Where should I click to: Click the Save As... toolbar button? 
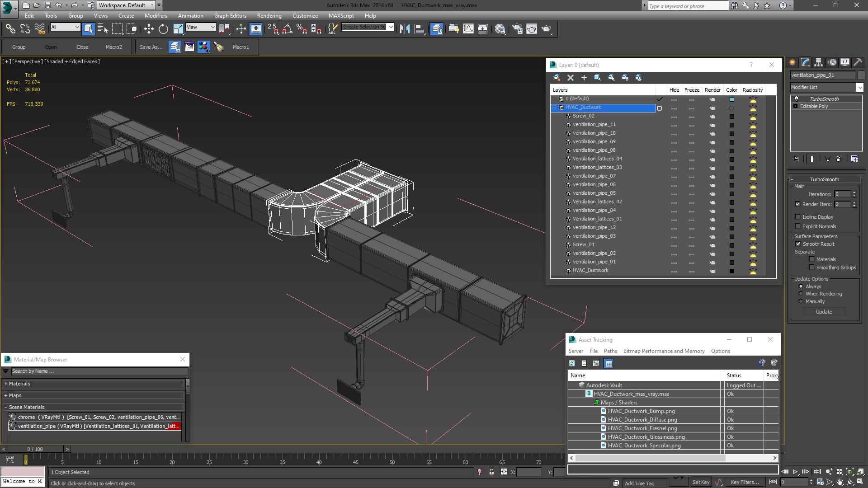(x=151, y=47)
